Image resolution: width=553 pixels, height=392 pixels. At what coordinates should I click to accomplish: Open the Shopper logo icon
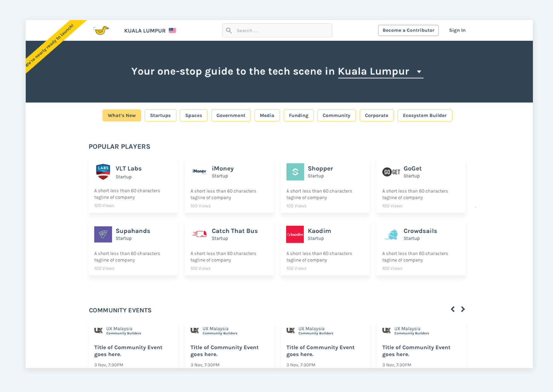pyautogui.click(x=295, y=172)
